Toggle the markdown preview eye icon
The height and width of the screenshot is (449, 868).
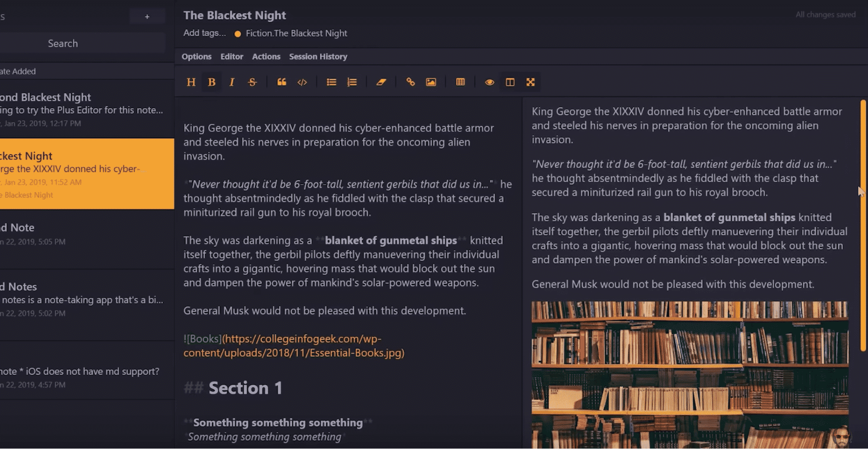point(489,82)
